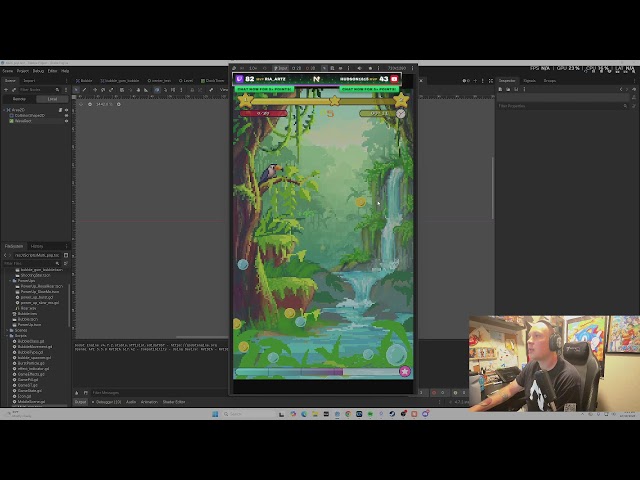This screenshot has width=640, height=480.
Task: Open the Project menu
Action: coord(23,71)
